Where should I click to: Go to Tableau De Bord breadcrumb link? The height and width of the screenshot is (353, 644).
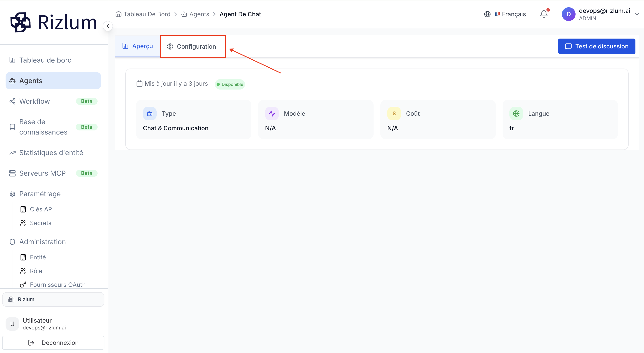147,14
